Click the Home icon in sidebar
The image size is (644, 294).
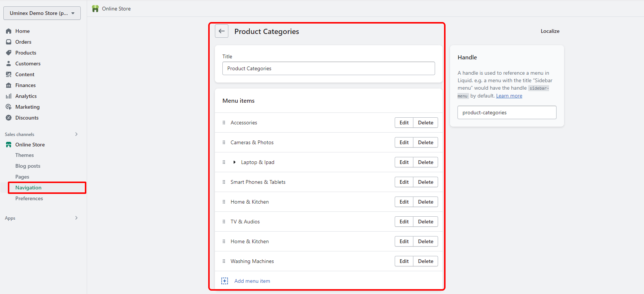pyautogui.click(x=9, y=31)
